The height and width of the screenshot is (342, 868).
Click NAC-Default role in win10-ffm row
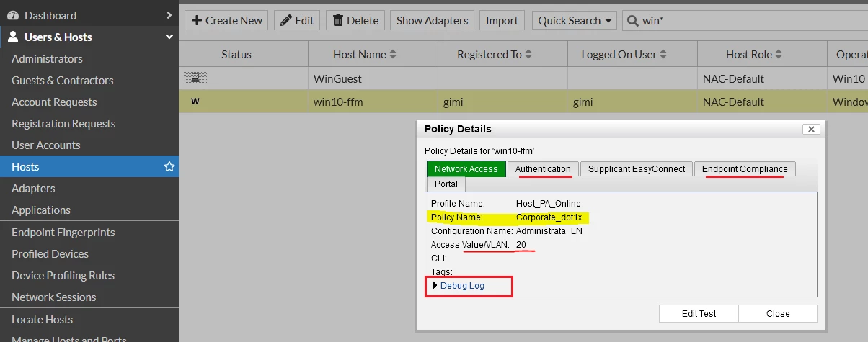pyautogui.click(x=733, y=102)
